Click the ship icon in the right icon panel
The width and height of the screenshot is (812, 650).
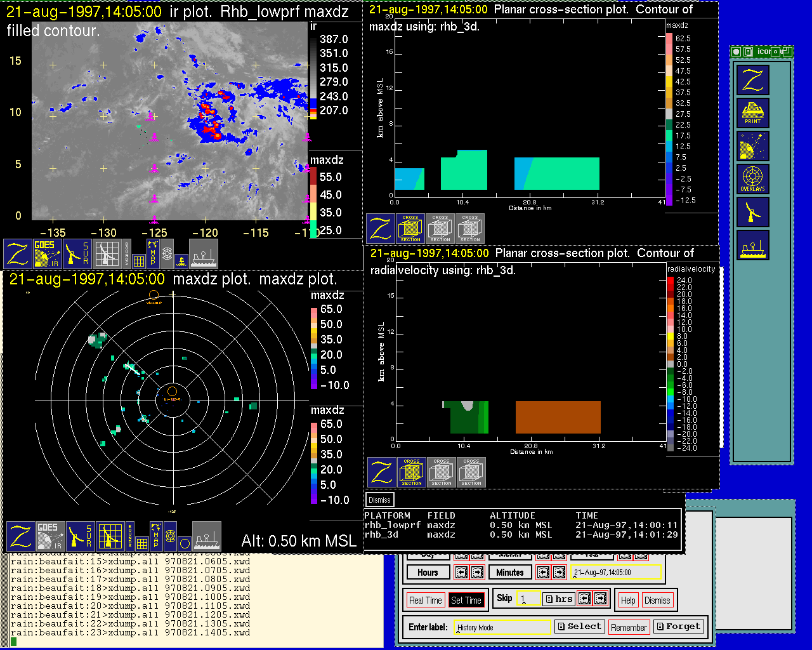tap(752, 245)
